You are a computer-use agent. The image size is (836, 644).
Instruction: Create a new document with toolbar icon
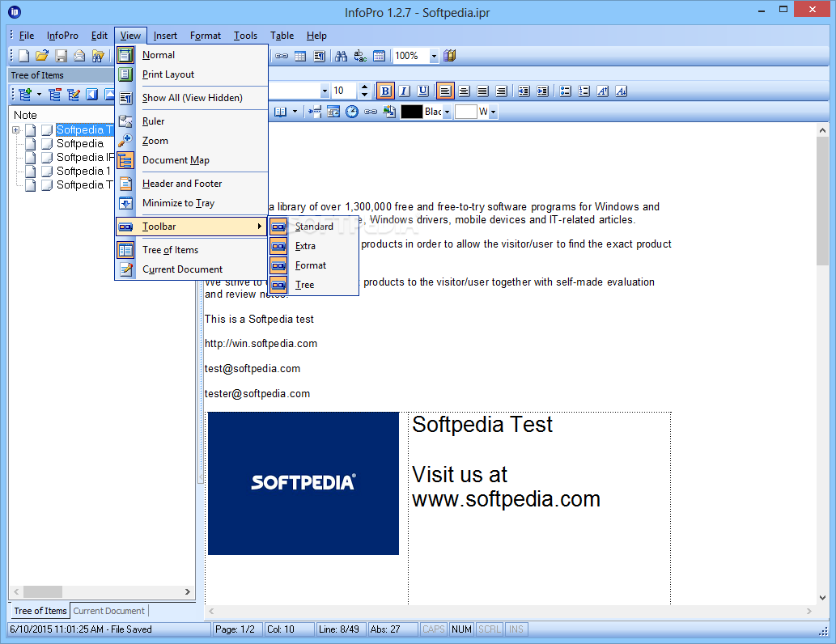(24, 56)
